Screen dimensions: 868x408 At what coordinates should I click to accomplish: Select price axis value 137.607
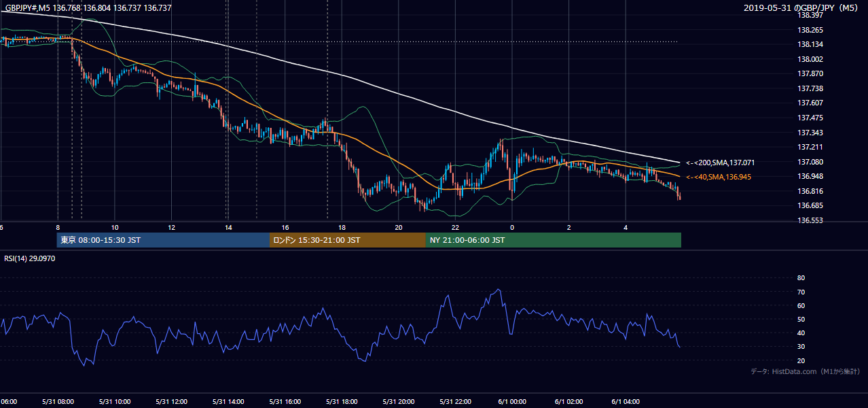810,103
